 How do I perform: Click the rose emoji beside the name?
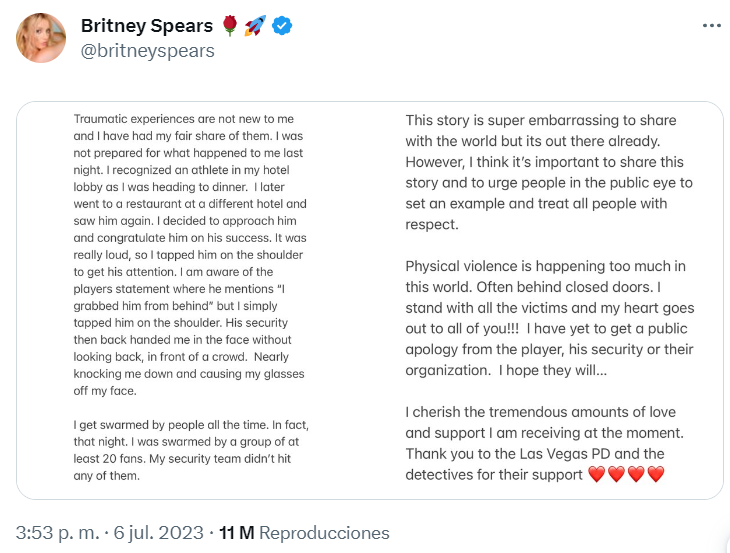230,27
